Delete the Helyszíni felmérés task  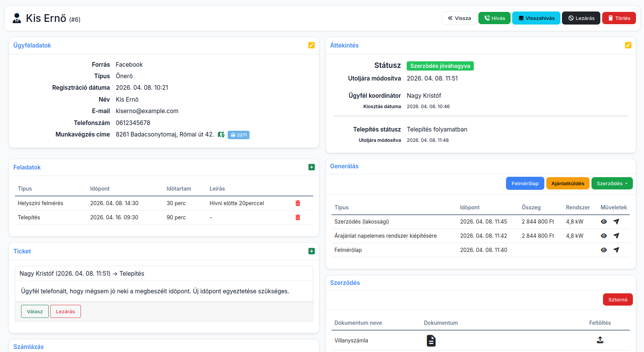(x=297, y=203)
